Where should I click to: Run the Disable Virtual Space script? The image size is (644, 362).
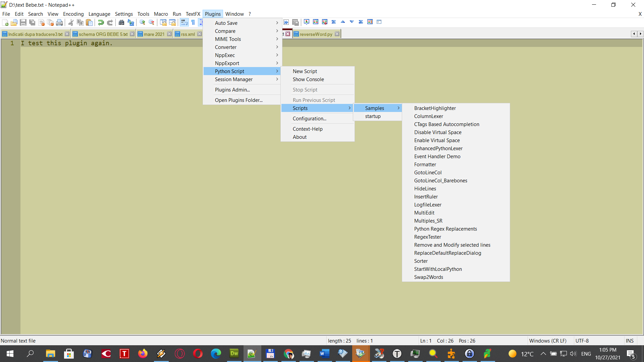(456, 132)
